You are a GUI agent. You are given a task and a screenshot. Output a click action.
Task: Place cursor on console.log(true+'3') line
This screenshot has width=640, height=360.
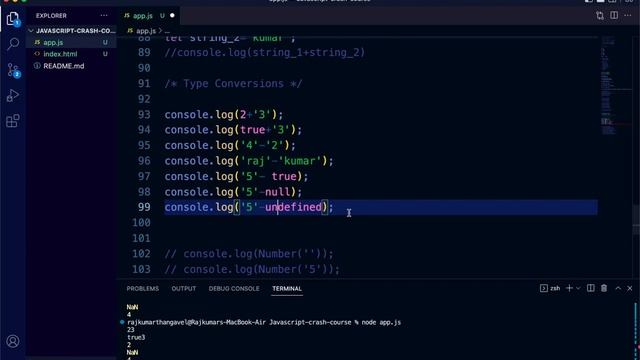233,130
